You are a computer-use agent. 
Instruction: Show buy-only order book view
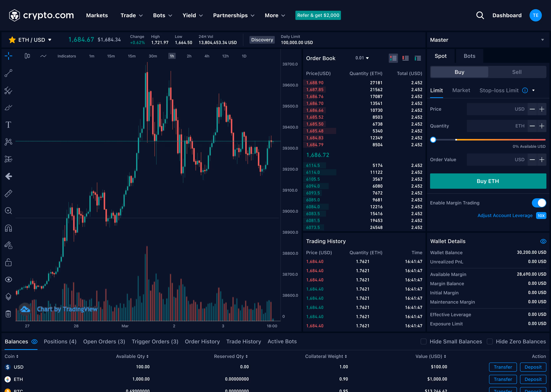[418, 58]
